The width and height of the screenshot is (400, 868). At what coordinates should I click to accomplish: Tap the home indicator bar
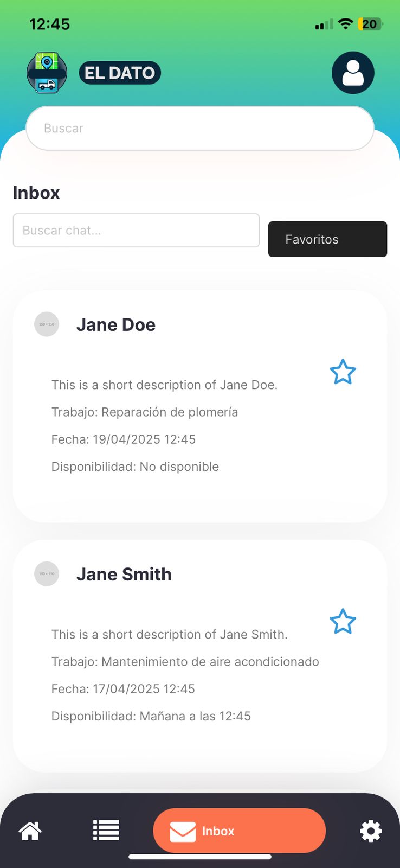click(x=200, y=857)
